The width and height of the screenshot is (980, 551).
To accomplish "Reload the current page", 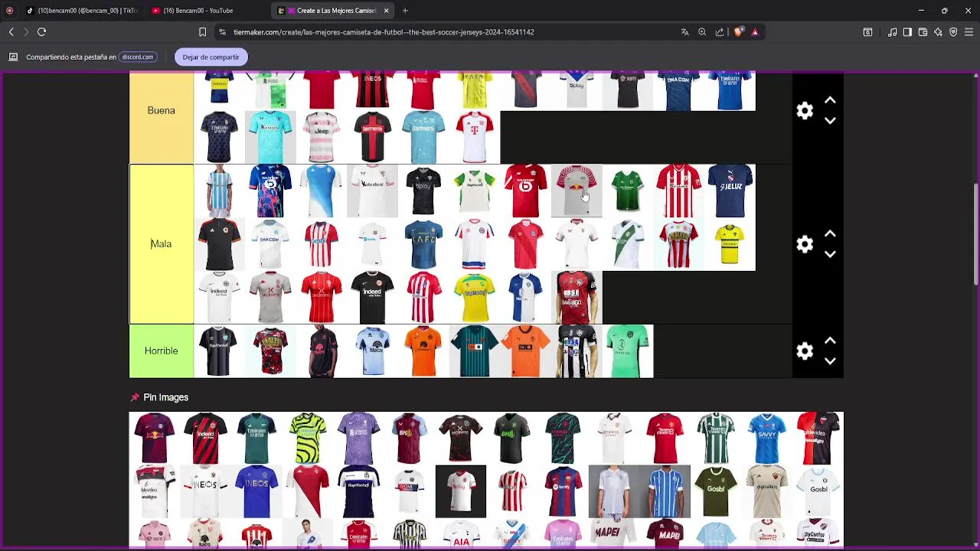I will (x=42, y=32).
